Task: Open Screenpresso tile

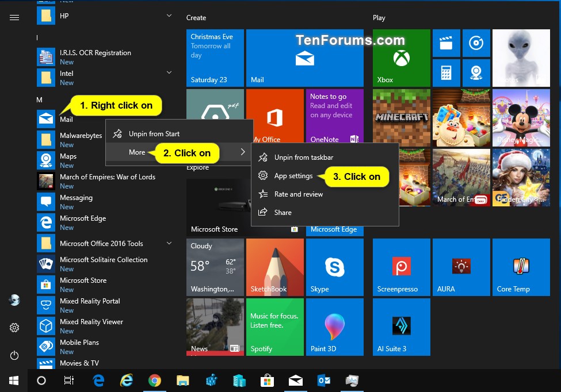Action: tap(401, 267)
